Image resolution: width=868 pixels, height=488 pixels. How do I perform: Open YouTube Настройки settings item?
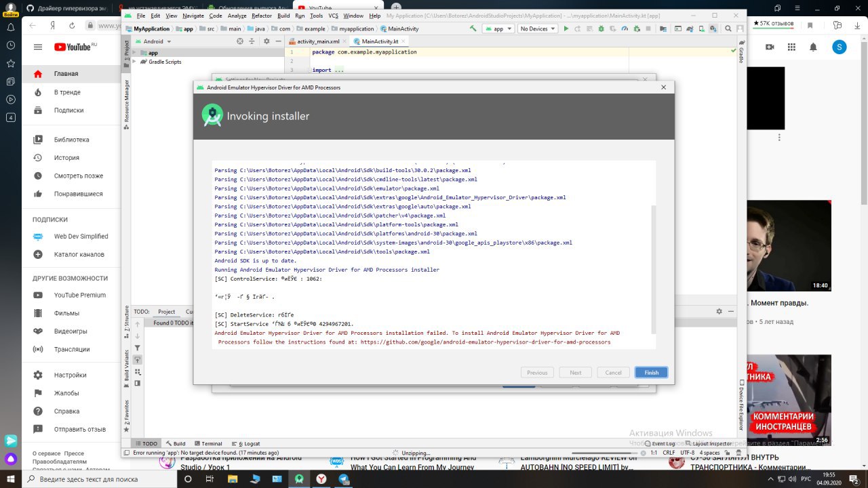pos(72,375)
